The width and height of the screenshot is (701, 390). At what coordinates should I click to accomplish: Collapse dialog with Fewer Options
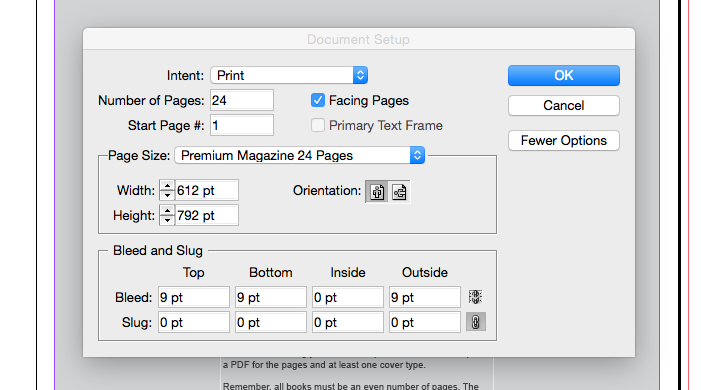tap(564, 140)
